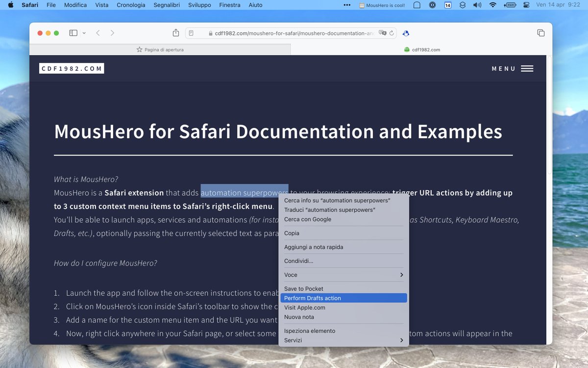Show tab overview icon
Image resolution: width=588 pixels, height=368 pixels.
541,33
